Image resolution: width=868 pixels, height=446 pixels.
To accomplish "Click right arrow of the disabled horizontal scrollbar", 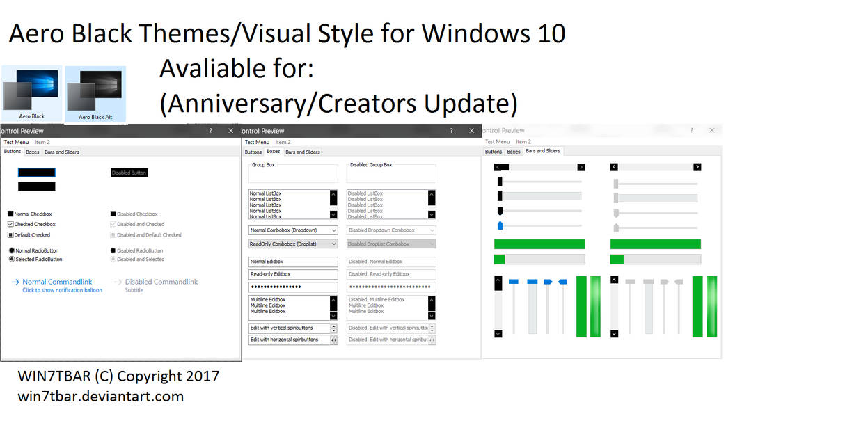I will coord(697,167).
